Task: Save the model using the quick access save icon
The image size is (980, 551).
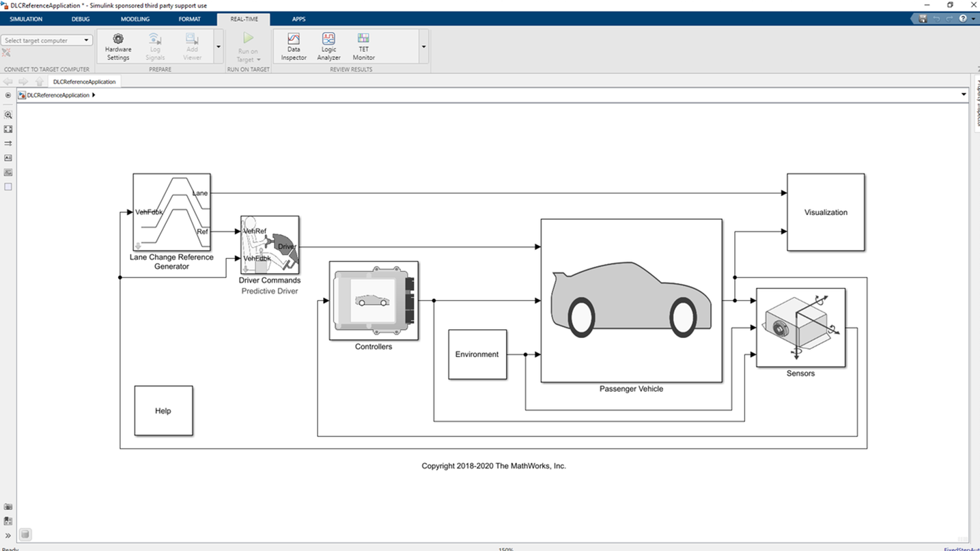Action: coord(921,18)
